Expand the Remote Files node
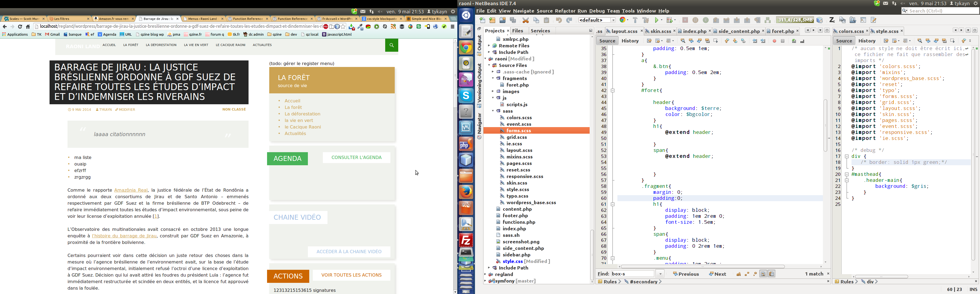The width and height of the screenshot is (980, 294). tap(489, 46)
